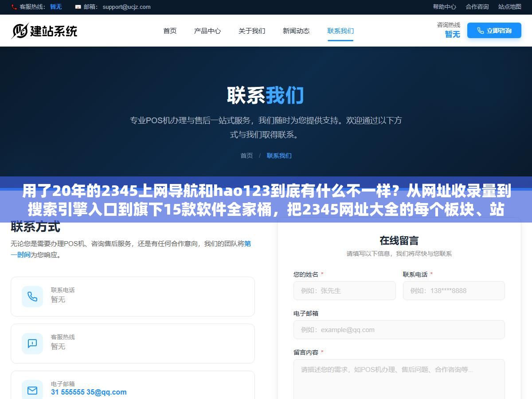
Task: Click the 立即咨询 button
Action: pos(494,31)
